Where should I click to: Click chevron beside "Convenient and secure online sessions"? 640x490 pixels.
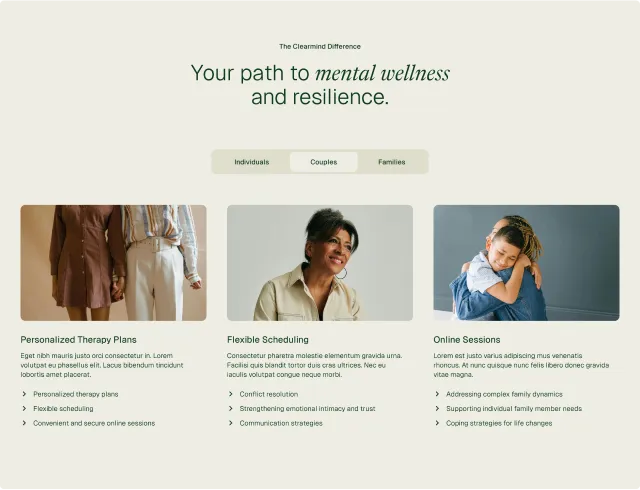24,423
